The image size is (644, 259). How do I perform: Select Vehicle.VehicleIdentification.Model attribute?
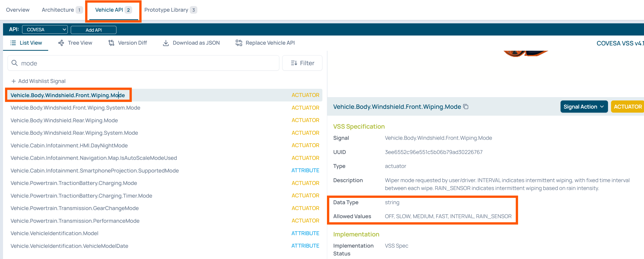[54, 233]
